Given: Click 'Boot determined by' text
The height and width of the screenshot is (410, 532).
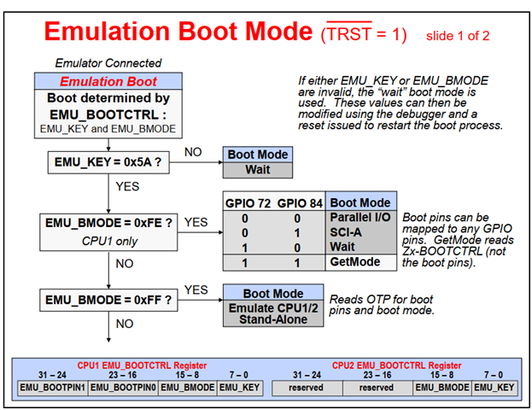Looking at the screenshot, I should [x=108, y=98].
